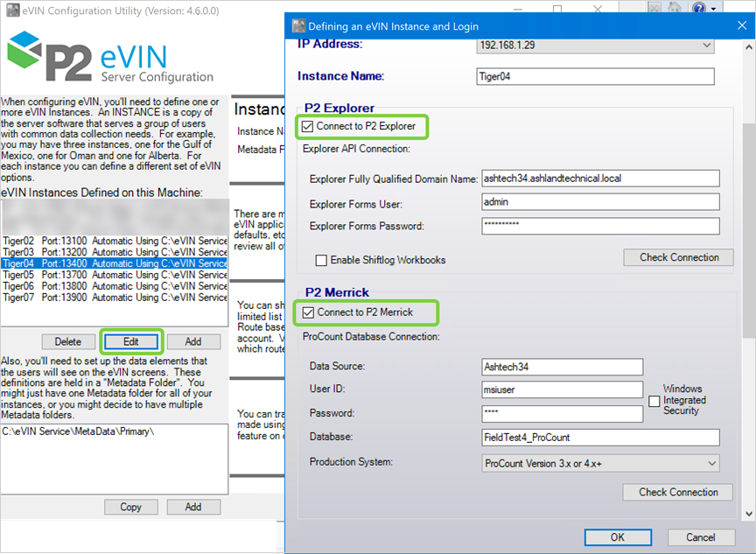Enable Shiftlog Workbooks checkbox
Image resolution: width=756 pixels, height=554 pixels.
[321, 260]
